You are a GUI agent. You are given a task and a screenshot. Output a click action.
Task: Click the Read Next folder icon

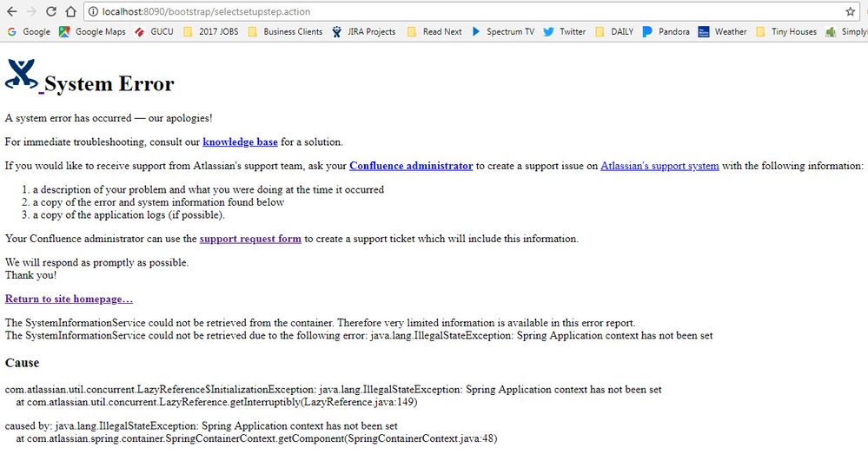point(411,32)
